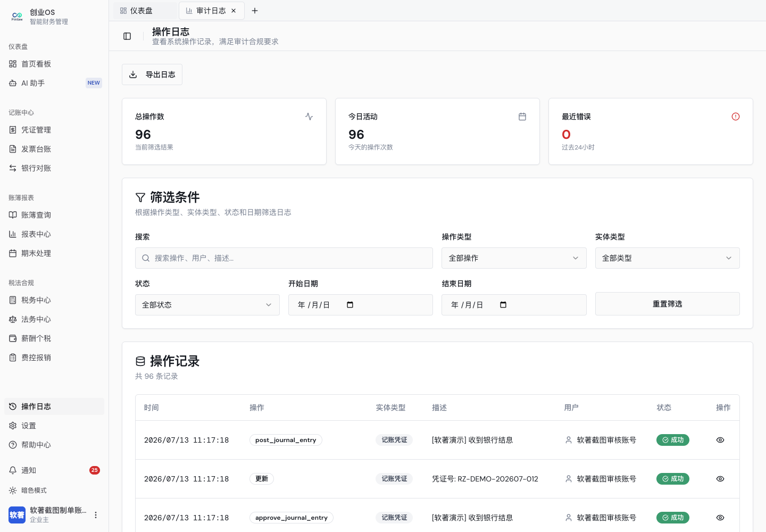Click the 导出日志 button
Viewport: 766px width, 532px height.
[152, 74]
